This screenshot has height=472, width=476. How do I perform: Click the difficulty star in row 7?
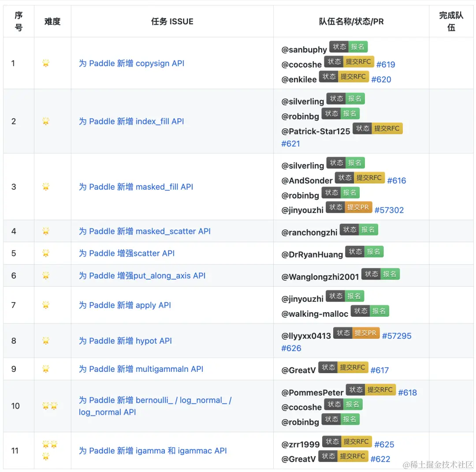click(x=46, y=304)
